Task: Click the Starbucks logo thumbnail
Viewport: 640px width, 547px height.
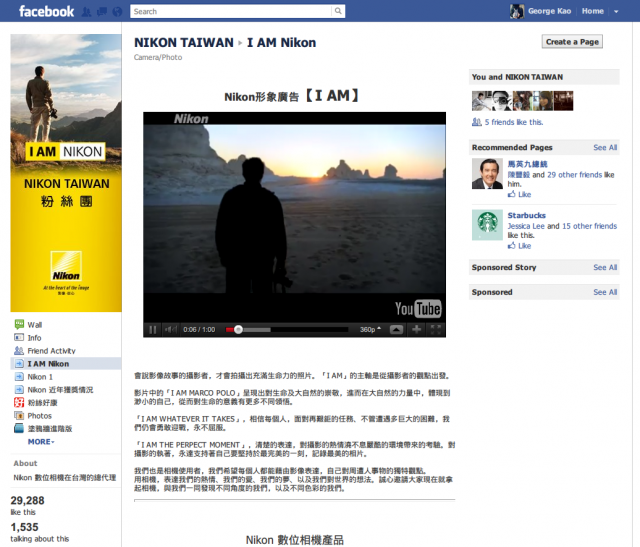Action: click(x=487, y=225)
